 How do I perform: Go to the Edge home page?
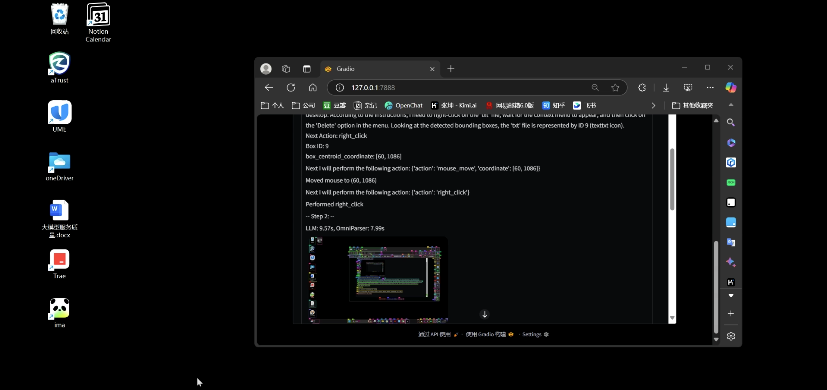(313, 88)
